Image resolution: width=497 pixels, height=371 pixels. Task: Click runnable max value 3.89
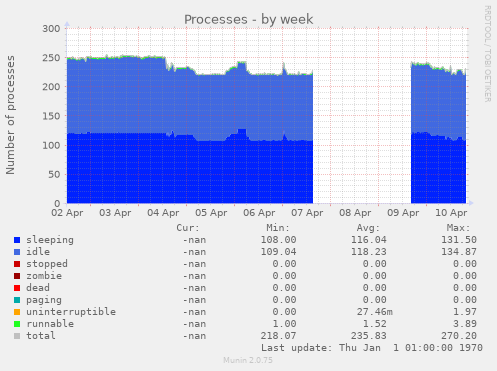[x=465, y=324]
